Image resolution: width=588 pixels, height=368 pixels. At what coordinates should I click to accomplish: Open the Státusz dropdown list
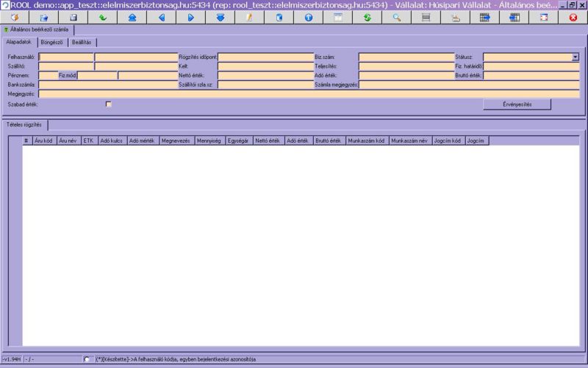[576, 57]
